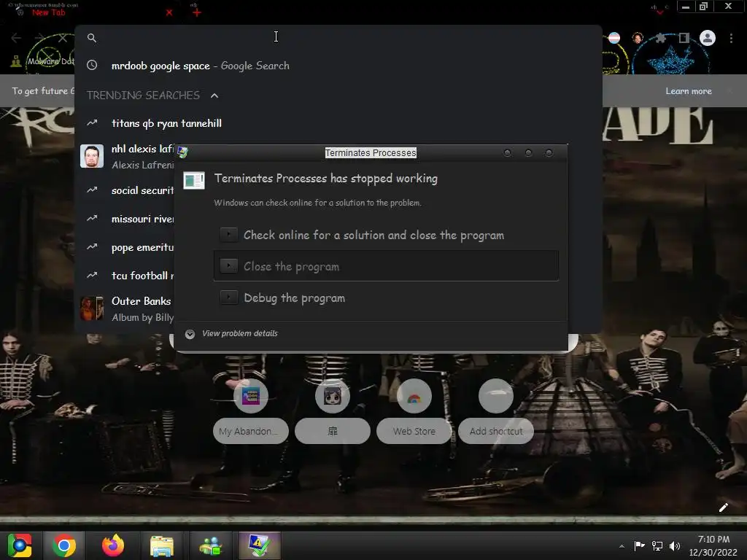The width and height of the screenshot is (747, 560).
Task: Choose Check online for a solution option
Action: point(386,236)
